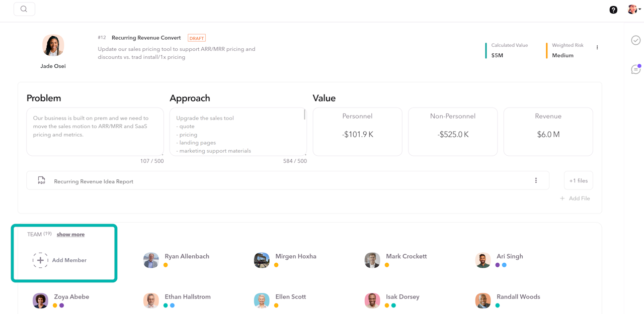
Task: Click the PDF file icon
Action: [x=42, y=181]
